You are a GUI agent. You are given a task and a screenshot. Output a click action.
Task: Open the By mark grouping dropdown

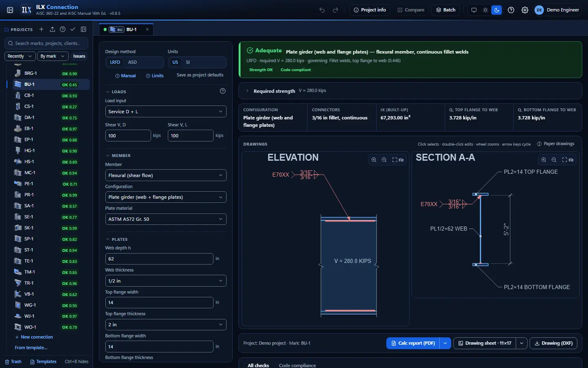(x=52, y=56)
